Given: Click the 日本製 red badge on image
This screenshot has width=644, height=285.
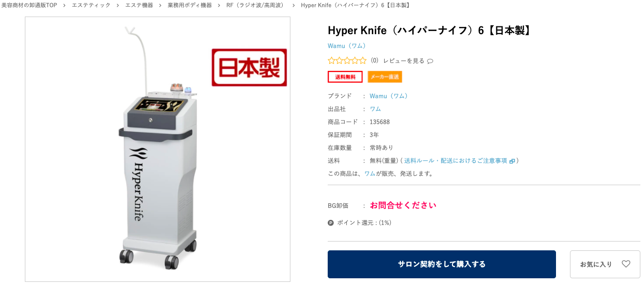Looking at the screenshot, I should pyautogui.click(x=249, y=67).
